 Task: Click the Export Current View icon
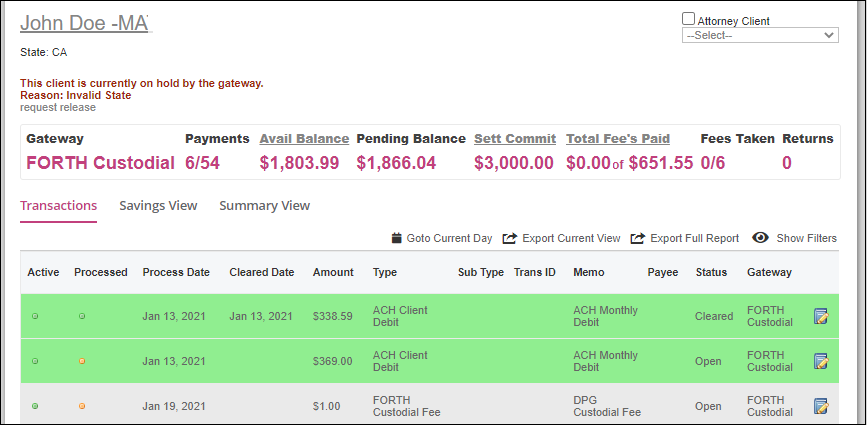click(x=509, y=238)
